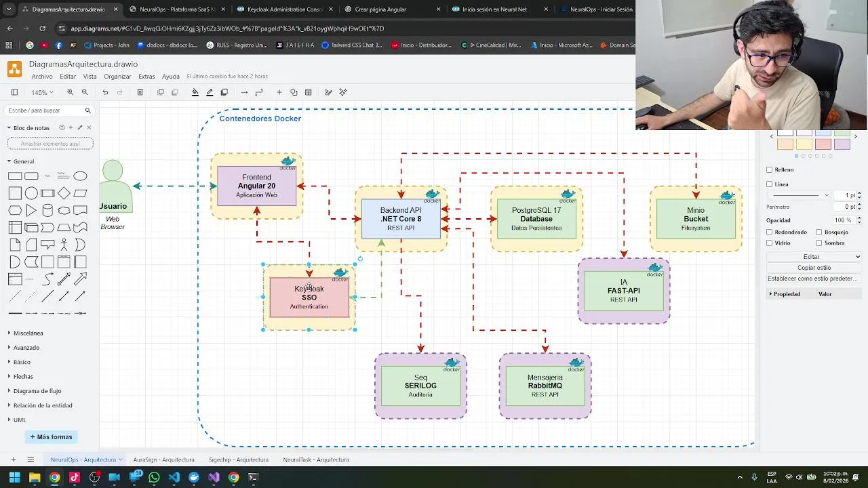Switch to AuraSign - Arquitectura page tab
Image resolution: width=868 pixels, height=488 pixels.
coord(163,460)
